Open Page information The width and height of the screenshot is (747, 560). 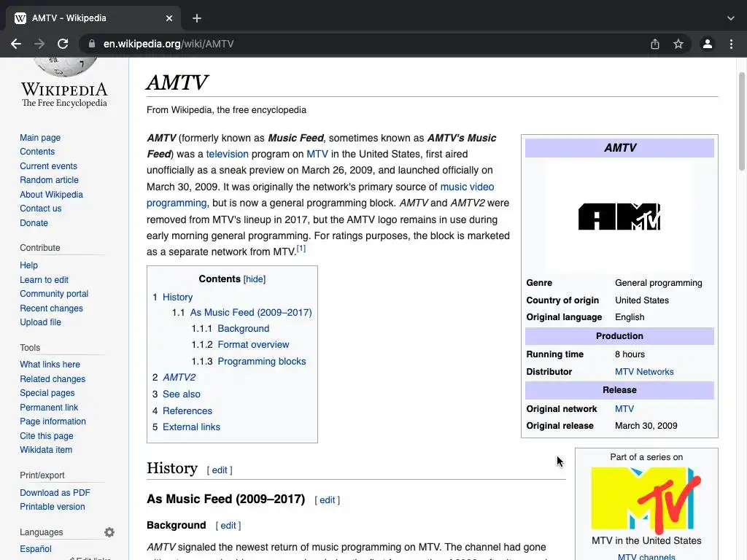pos(53,421)
